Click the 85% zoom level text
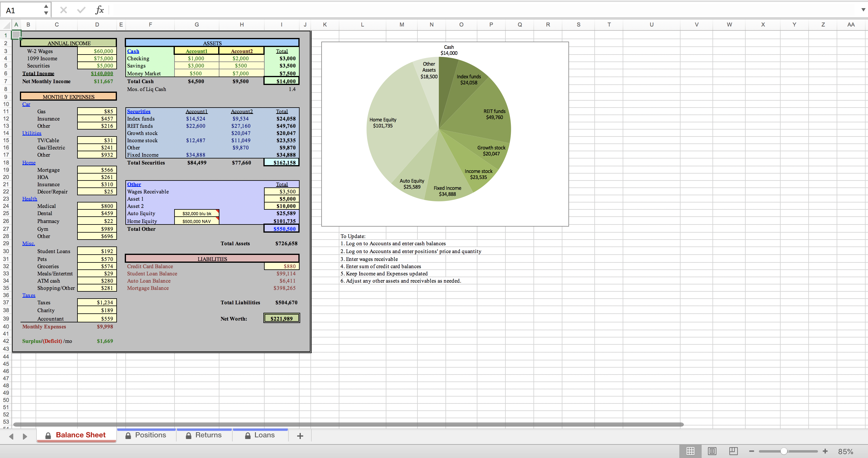The image size is (868, 458). tap(845, 451)
